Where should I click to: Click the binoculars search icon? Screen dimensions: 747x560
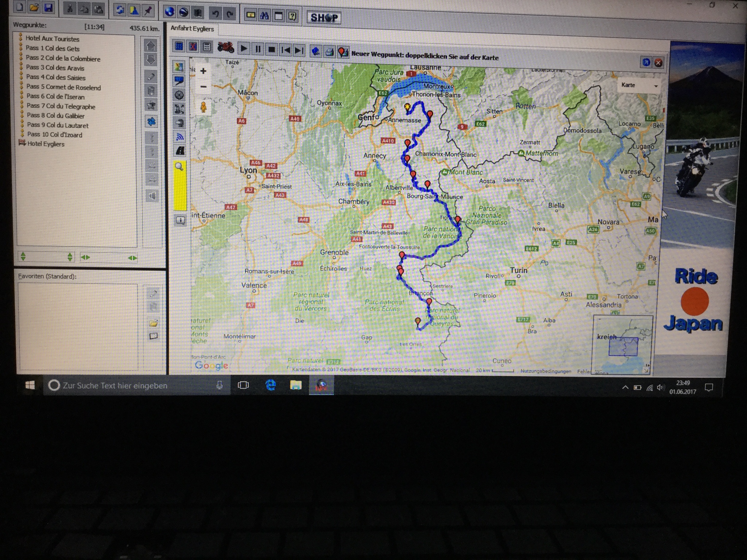(x=264, y=16)
